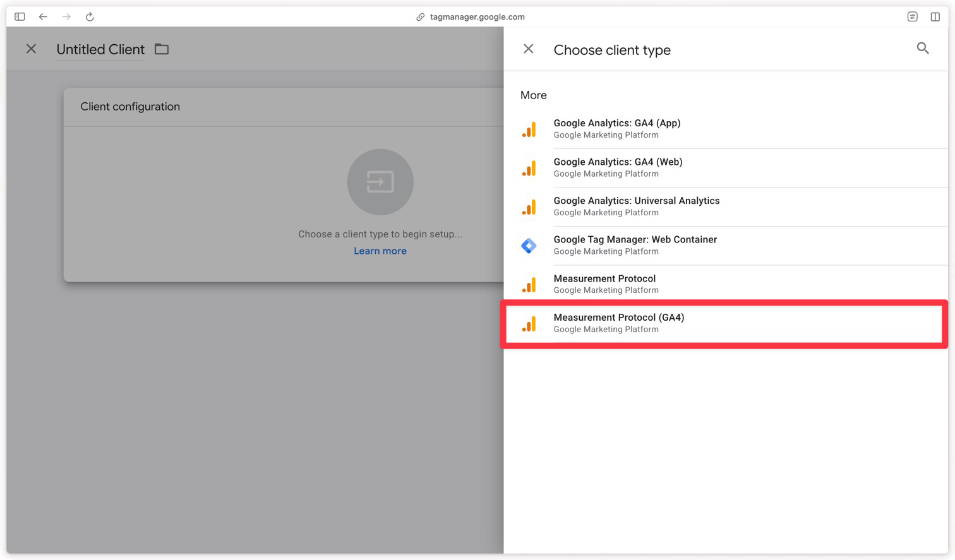The image size is (955, 560).
Task: Select Google Analytics: GA4 (Web) client
Action: click(x=726, y=168)
